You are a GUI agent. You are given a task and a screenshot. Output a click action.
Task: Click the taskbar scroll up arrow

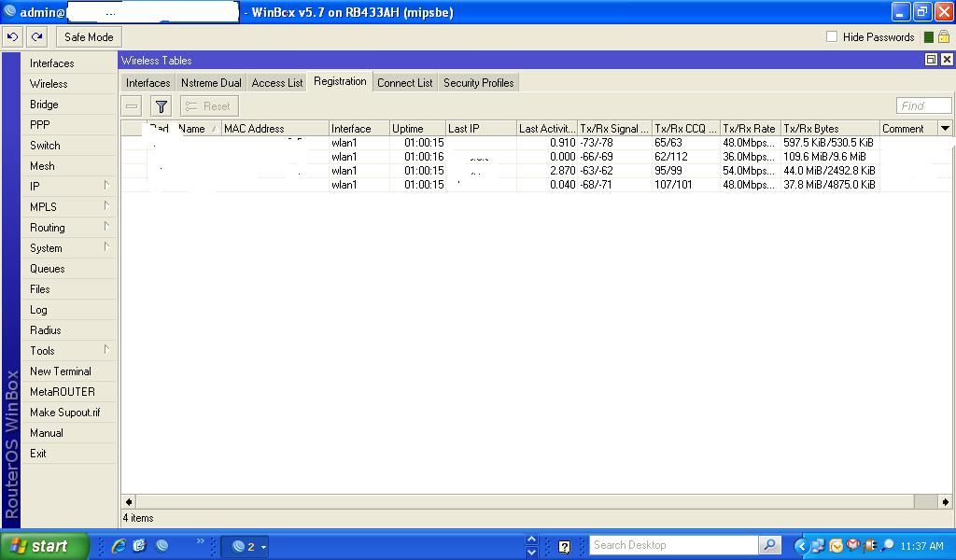[531, 539]
